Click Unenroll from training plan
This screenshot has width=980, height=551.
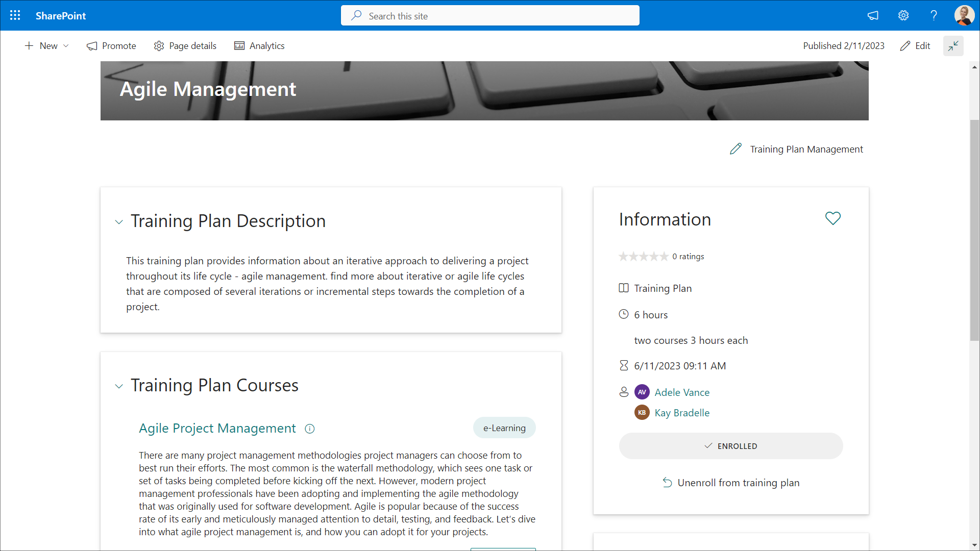(730, 483)
